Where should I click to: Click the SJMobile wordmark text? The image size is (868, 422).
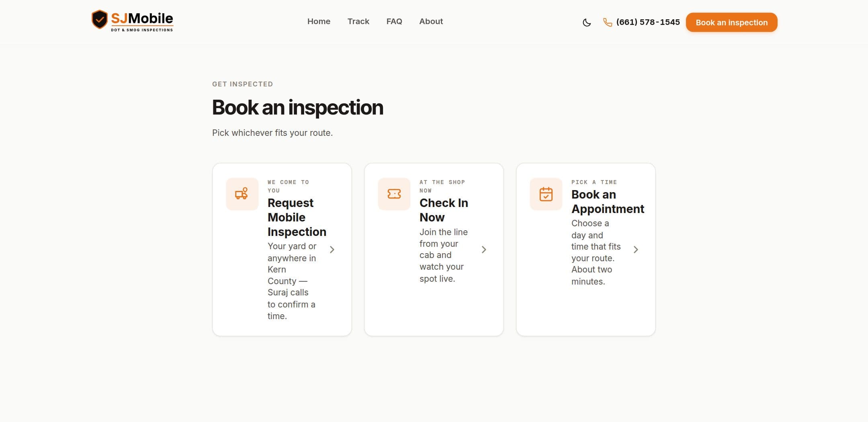point(142,18)
